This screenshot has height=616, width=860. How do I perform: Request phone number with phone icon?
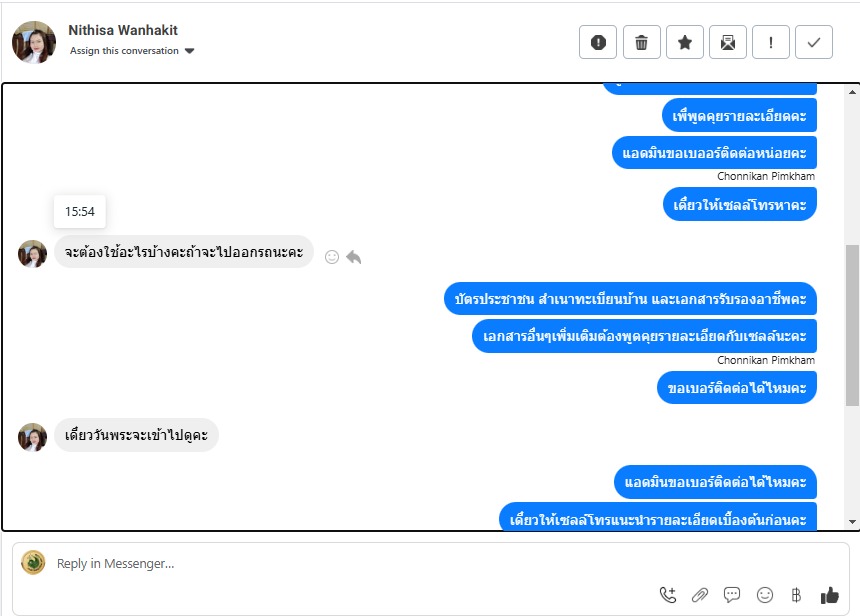667,595
